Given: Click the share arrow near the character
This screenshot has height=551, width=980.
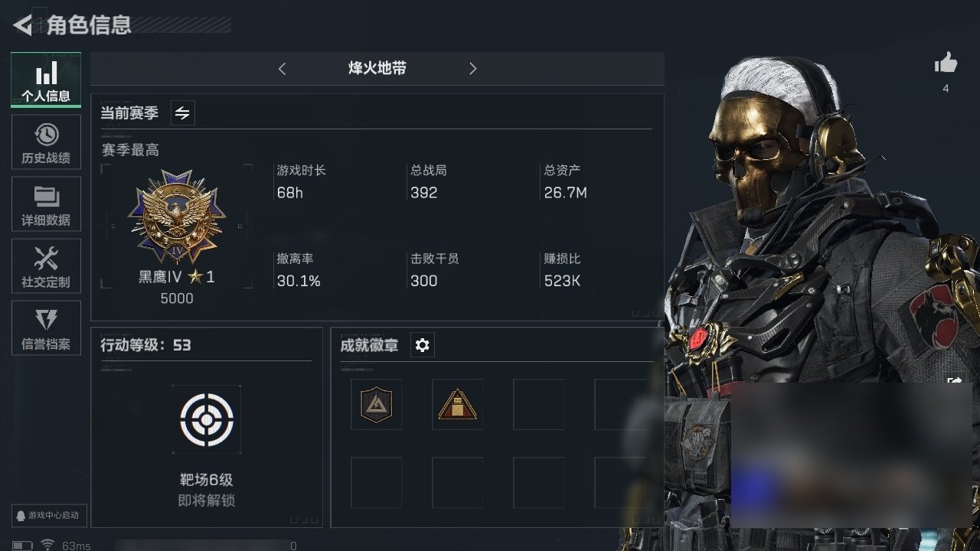Looking at the screenshot, I should tap(955, 380).
